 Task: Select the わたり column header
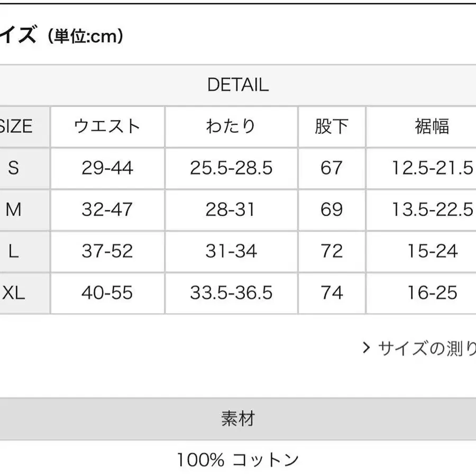[231, 126]
